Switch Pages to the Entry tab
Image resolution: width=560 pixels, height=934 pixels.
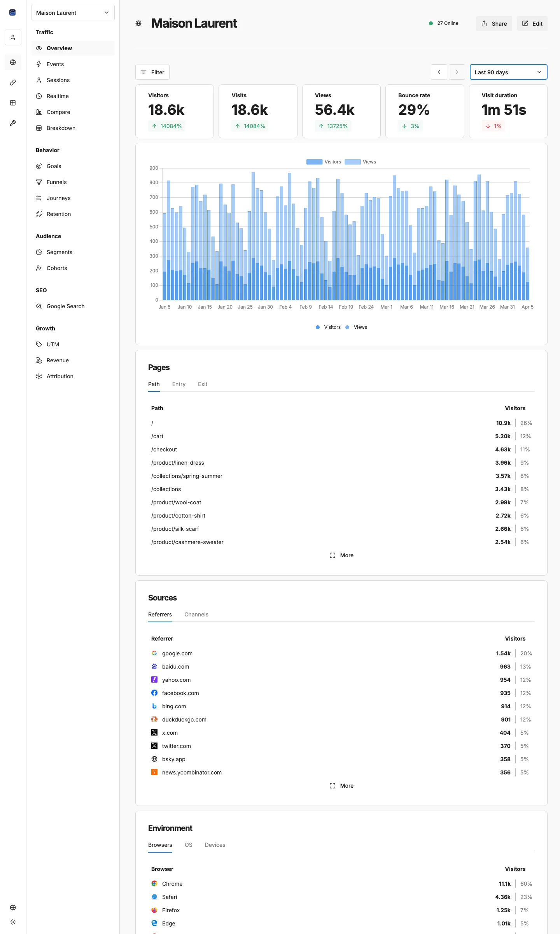click(x=179, y=384)
